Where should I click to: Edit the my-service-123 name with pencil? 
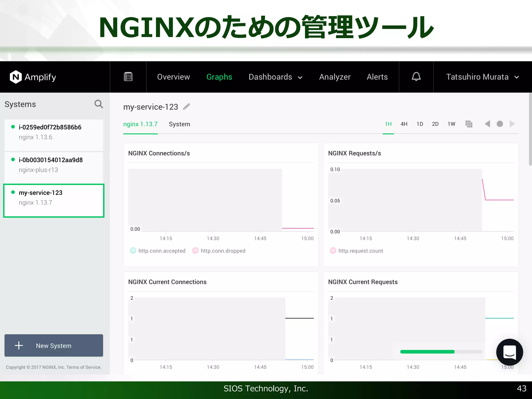(x=187, y=107)
